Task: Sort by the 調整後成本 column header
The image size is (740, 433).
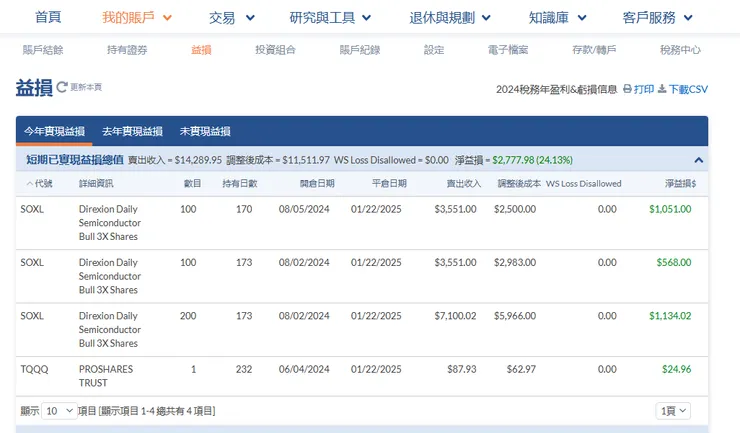Action: [519, 184]
